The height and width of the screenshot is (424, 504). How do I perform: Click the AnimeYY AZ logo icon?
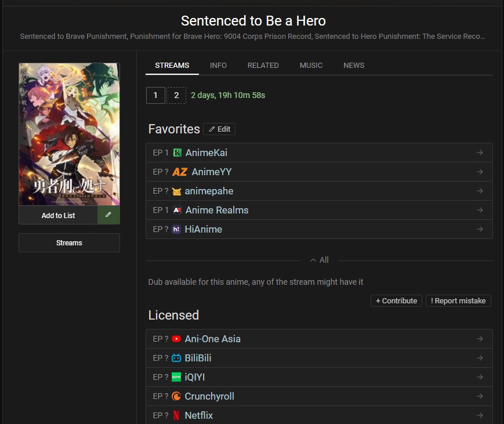(x=180, y=172)
